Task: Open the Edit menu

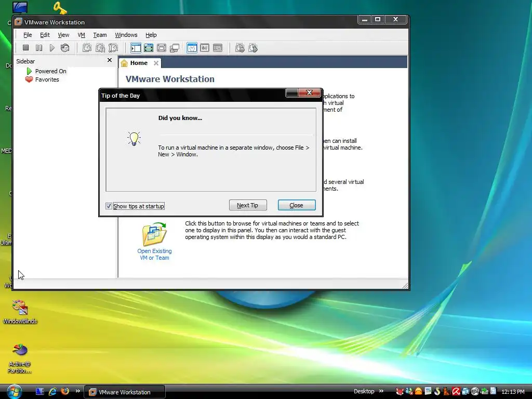Action: [x=45, y=35]
